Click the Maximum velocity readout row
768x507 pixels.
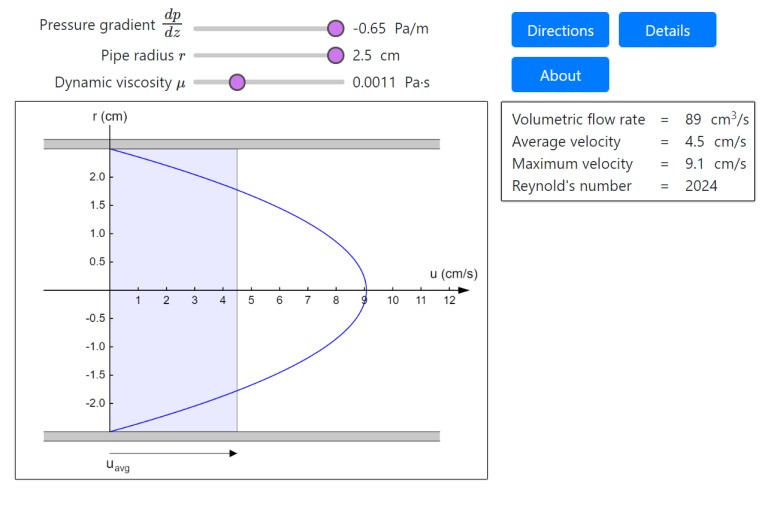pos(629,163)
